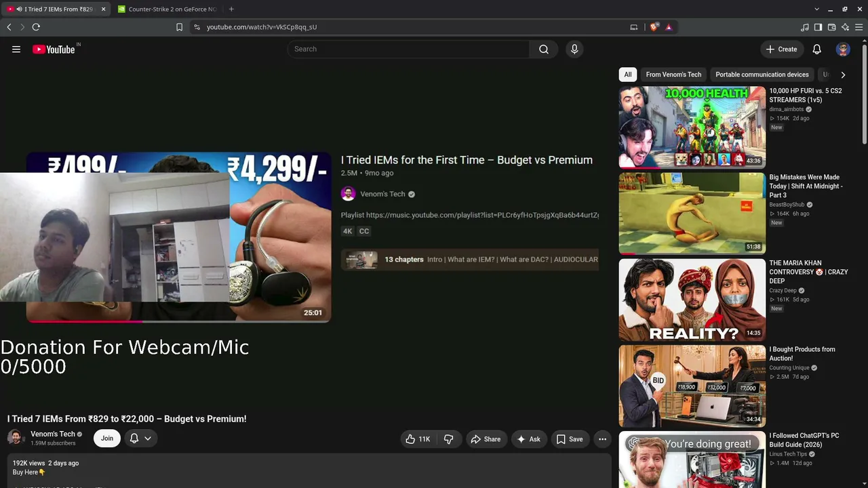Open Venom's Tech channel name link below video
The width and height of the screenshot is (868, 488).
[x=53, y=434]
